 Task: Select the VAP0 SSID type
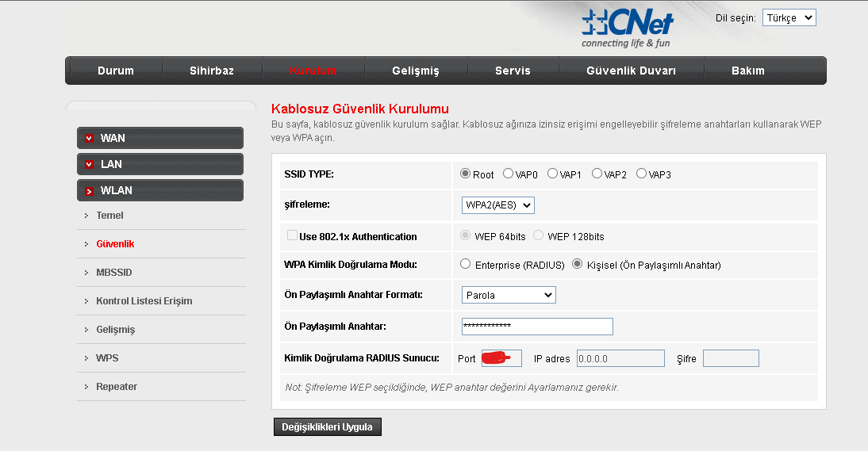pyautogui.click(x=508, y=174)
